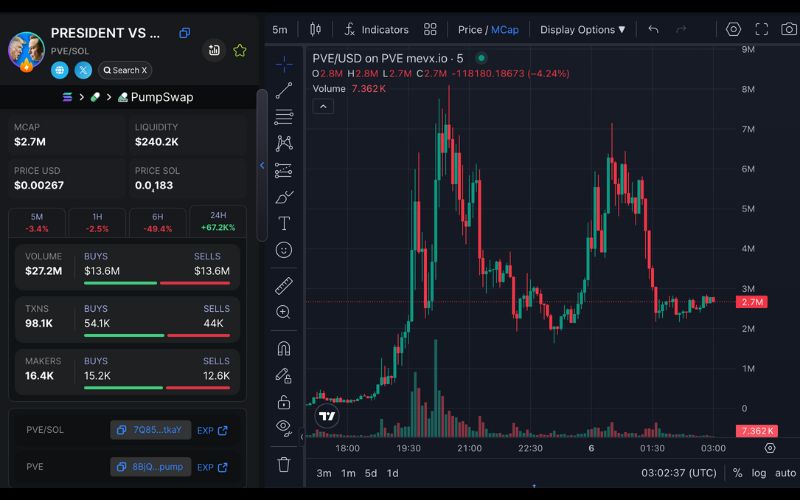Click the PVE/USD chart title legend

tap(388, 59)
